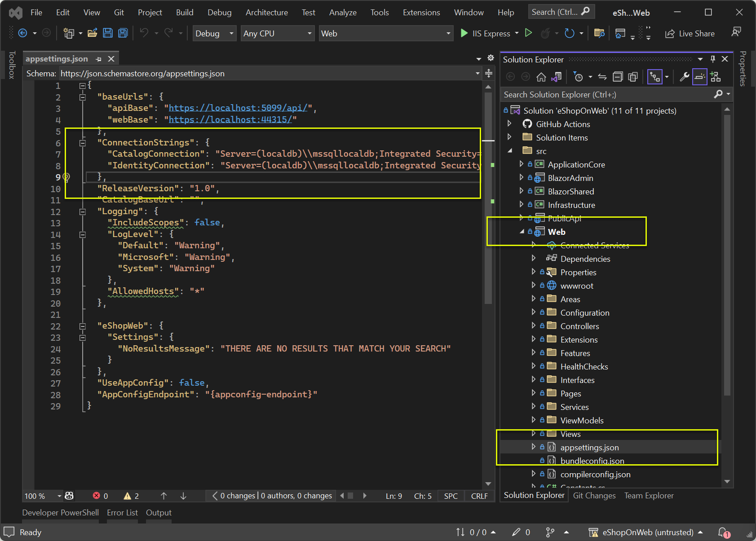Image resolution: width=756 pixels, height=541 pixels.
Task: Switch to the Git Changes tab
Action: point(594,496)
